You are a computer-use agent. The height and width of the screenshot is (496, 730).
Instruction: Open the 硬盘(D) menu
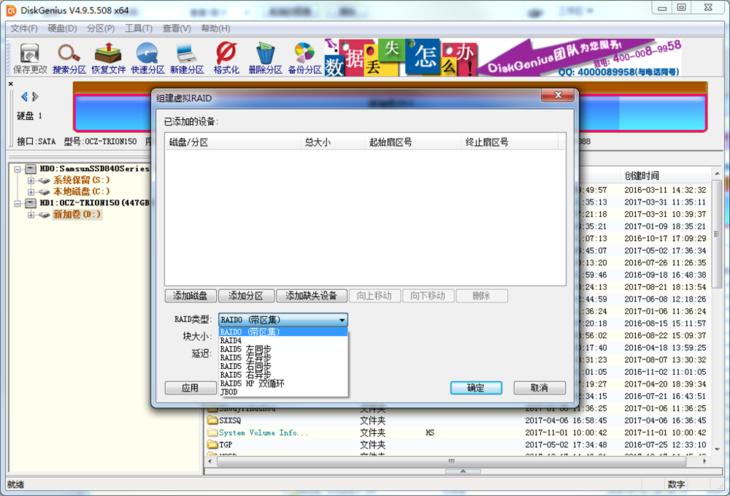[x=62, y=28]
